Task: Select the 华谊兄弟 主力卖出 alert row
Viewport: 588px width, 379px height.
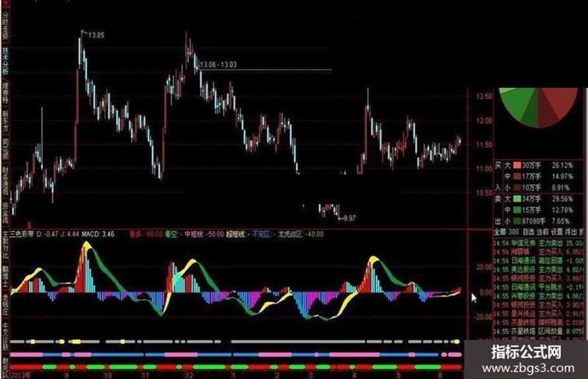Action: (x=539, y=243)
